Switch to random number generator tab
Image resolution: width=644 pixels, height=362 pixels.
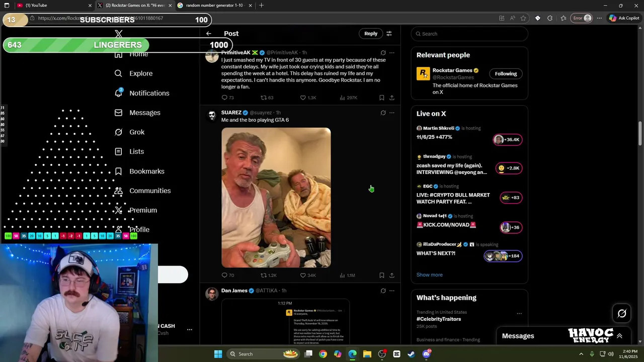click(215, 6)
